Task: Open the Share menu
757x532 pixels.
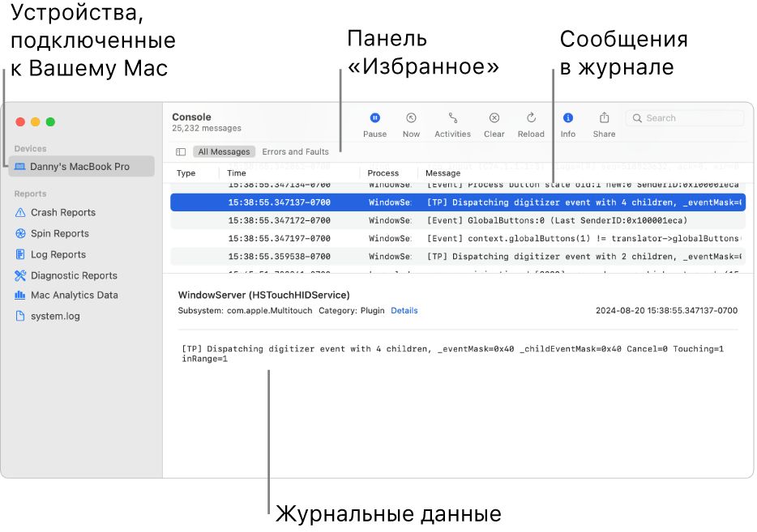Action: [604, 125]
